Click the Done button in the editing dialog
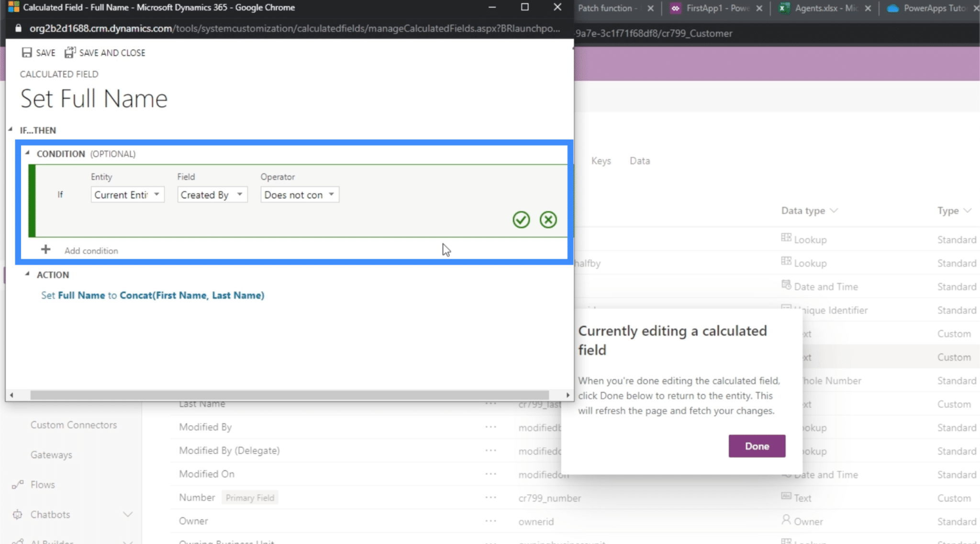This screenshot has height=544, width=980. (x=757, y=446)
